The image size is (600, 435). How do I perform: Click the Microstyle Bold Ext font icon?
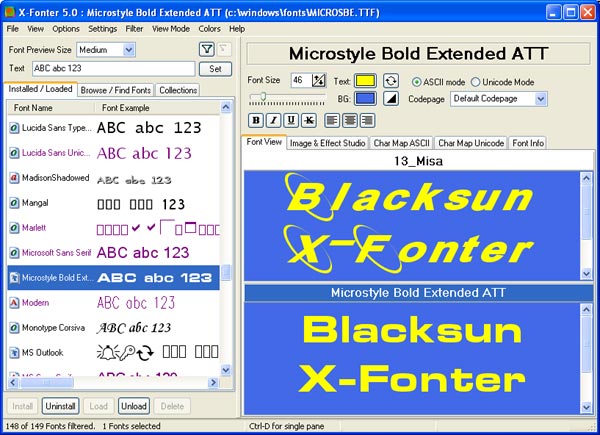tap(14, 278)
